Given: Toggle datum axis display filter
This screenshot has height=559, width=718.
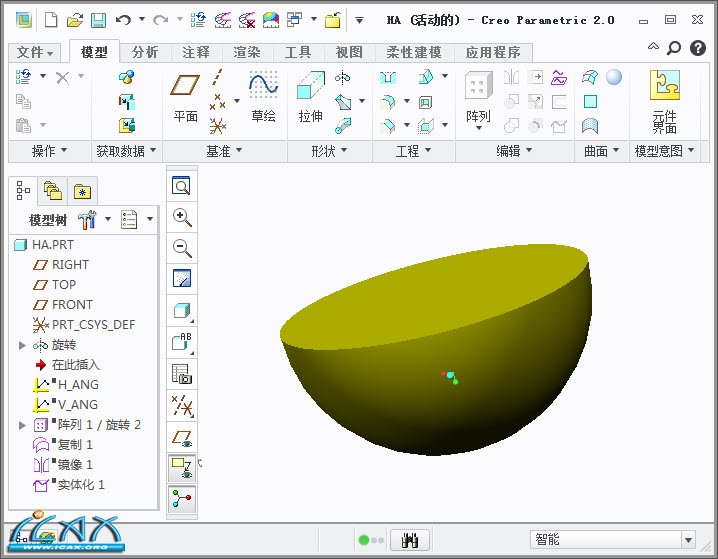Looking at the screenshot, I should pyautogui.click(x=182, y=405).
